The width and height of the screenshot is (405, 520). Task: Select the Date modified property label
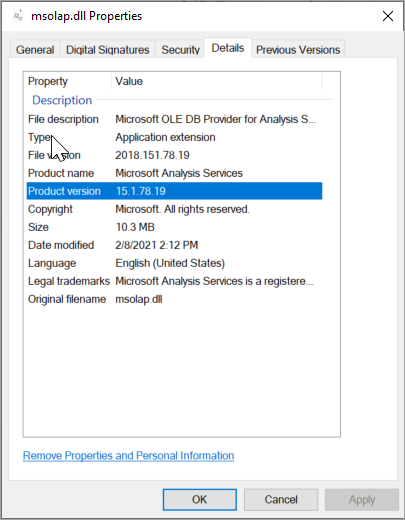tap(61, 245)
